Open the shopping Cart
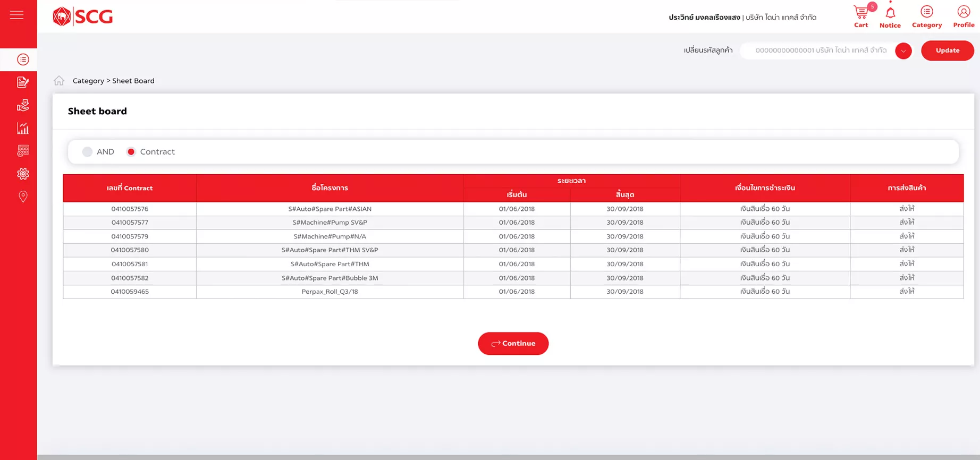 (x=861, y=17)
